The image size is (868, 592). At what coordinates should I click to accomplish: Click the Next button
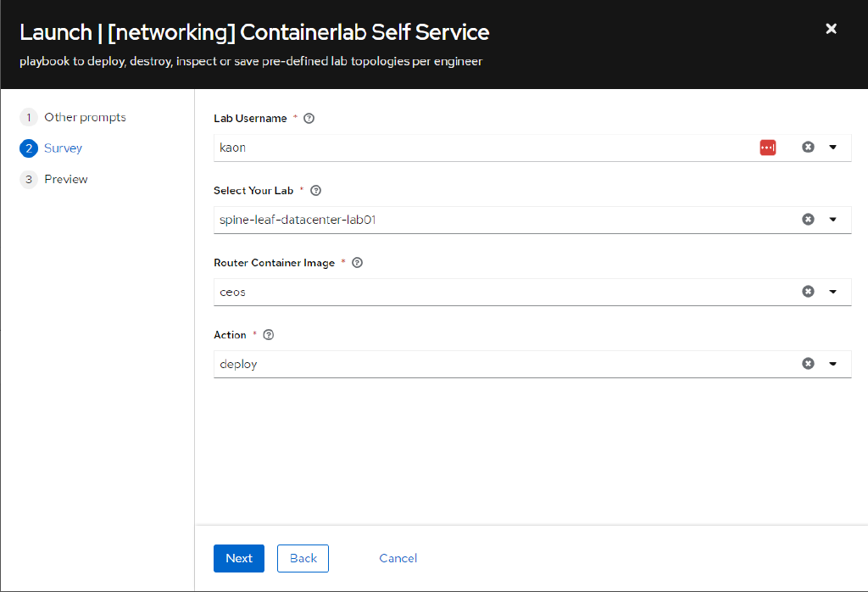(x=238, y=558)
